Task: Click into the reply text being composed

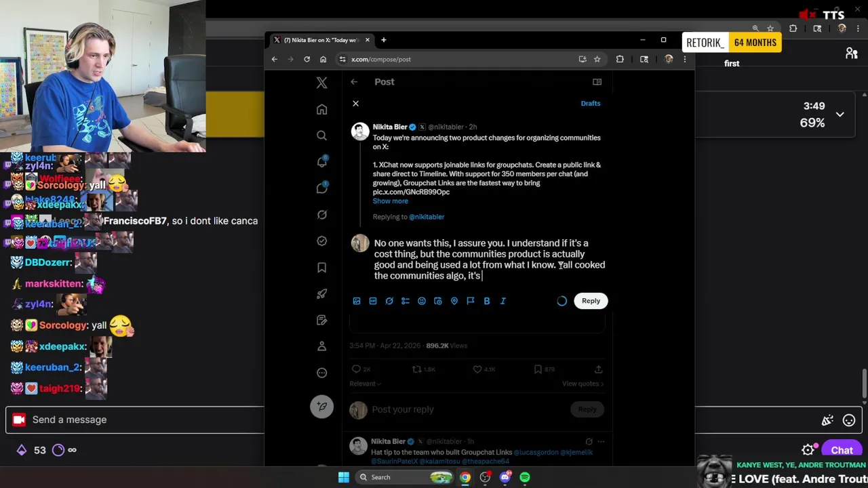Action: (x=489, y=259)
